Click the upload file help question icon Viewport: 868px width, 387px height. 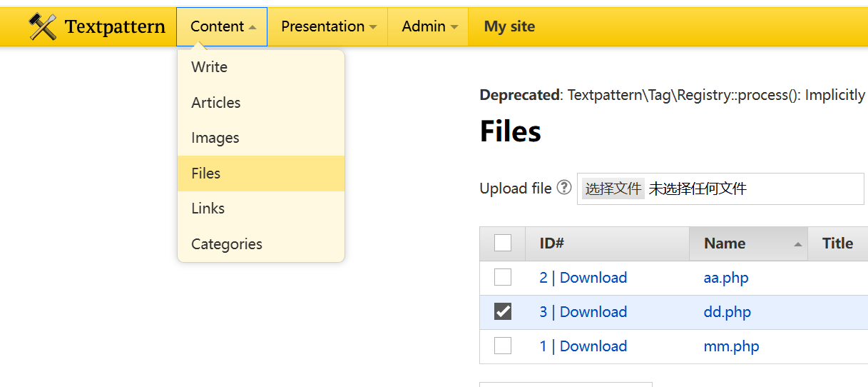coord(564,187)
